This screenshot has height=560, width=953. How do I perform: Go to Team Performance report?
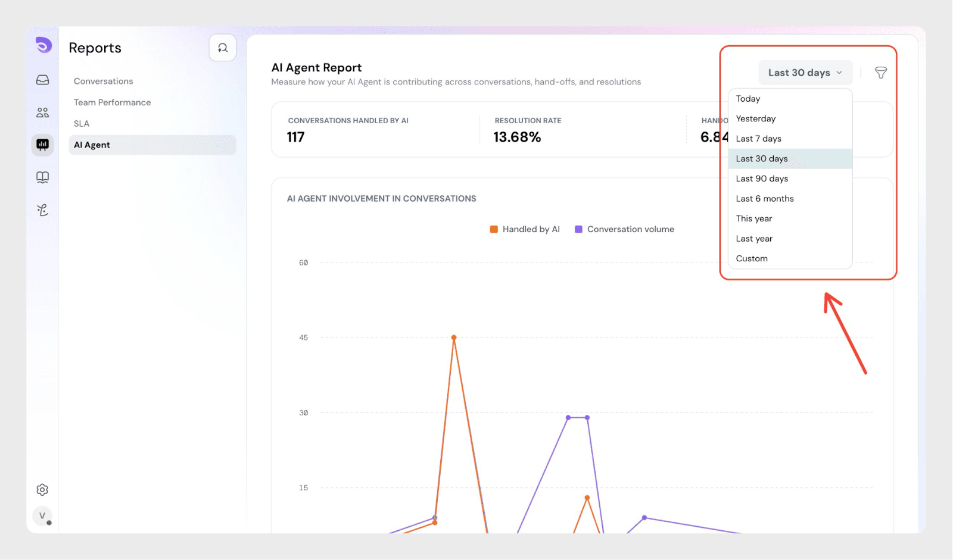(x=113, y=102)
